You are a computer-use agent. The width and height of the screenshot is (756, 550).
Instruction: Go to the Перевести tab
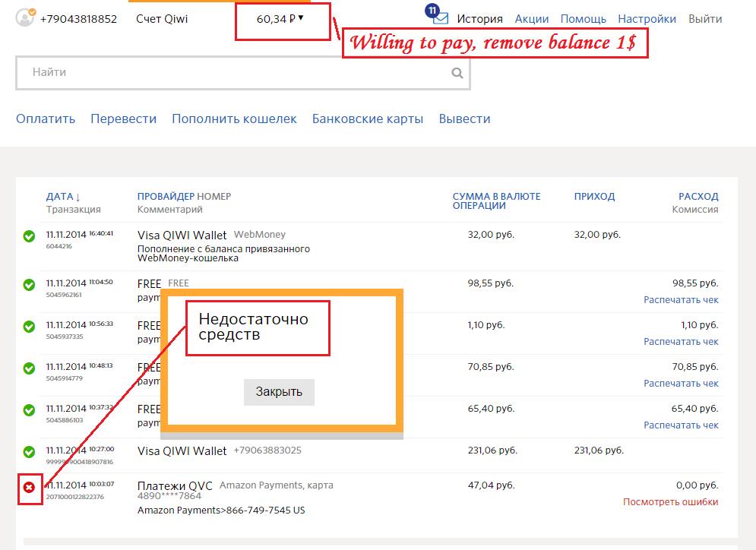coord(123,119)
